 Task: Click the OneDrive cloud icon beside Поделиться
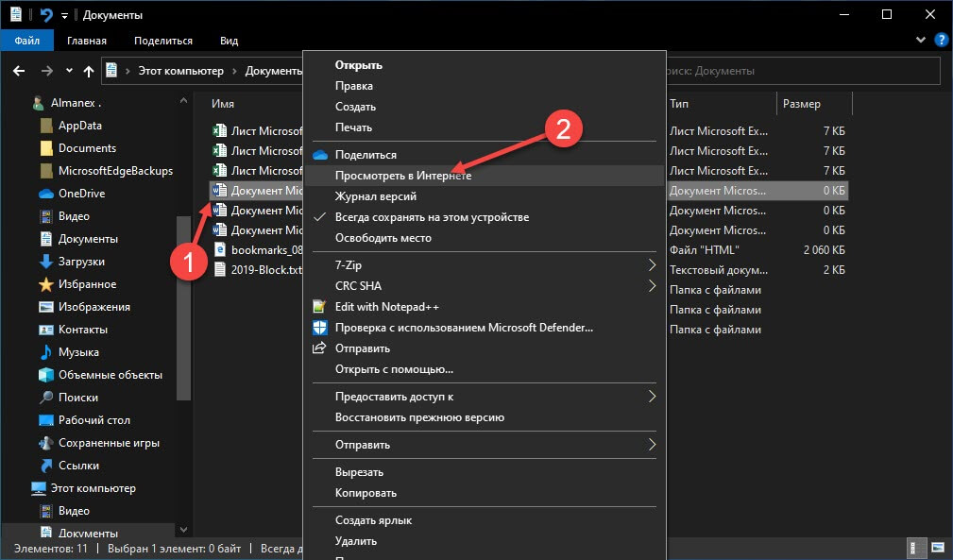(319, 155)
